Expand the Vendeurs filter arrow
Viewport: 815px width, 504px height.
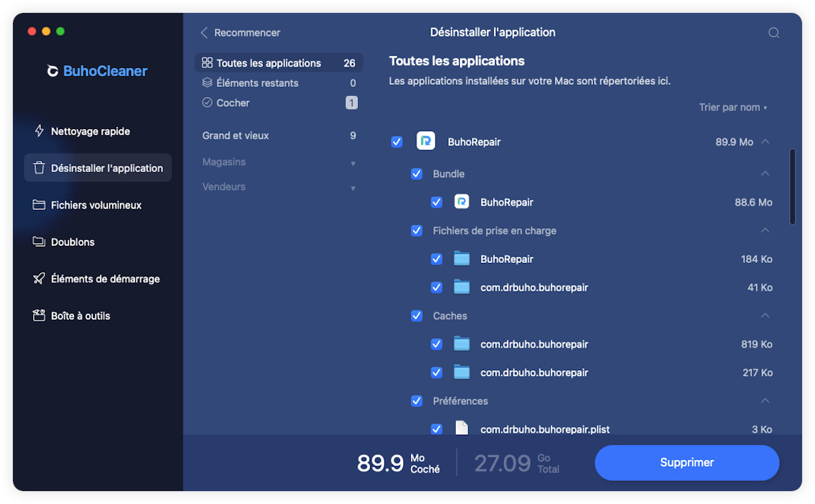[x=353, y=187]
